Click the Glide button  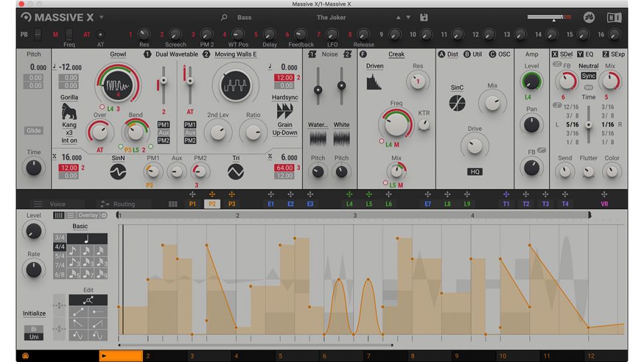(x=33, y=131)
